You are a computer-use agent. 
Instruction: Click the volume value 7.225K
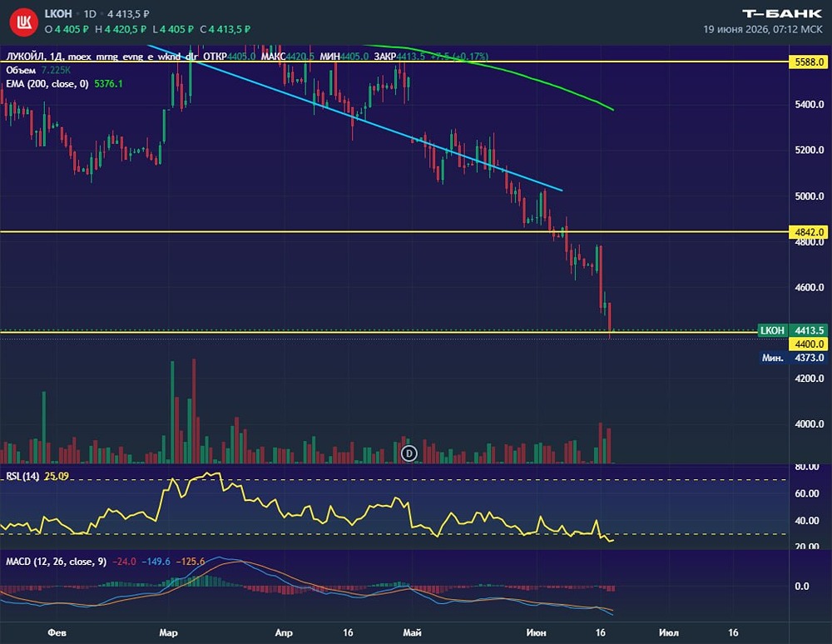57,70
